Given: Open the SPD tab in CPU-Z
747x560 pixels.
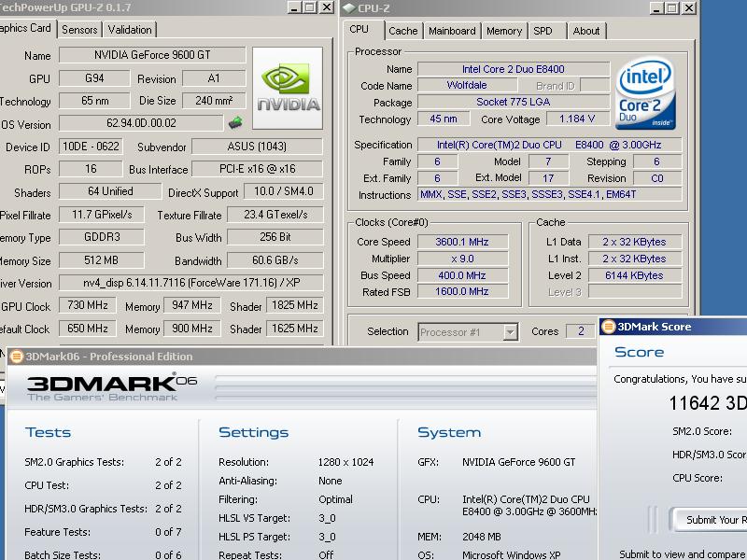Looking at the screenshot, I should tap(547, 31).
